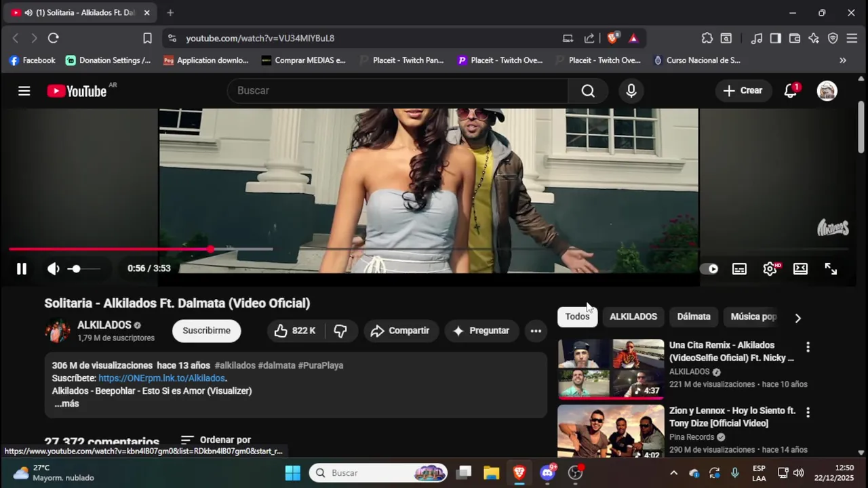This screenshot has width=868, height=488.
Task: Open the YouTube hamburger guide menu
Action: [x=24, y=91]
